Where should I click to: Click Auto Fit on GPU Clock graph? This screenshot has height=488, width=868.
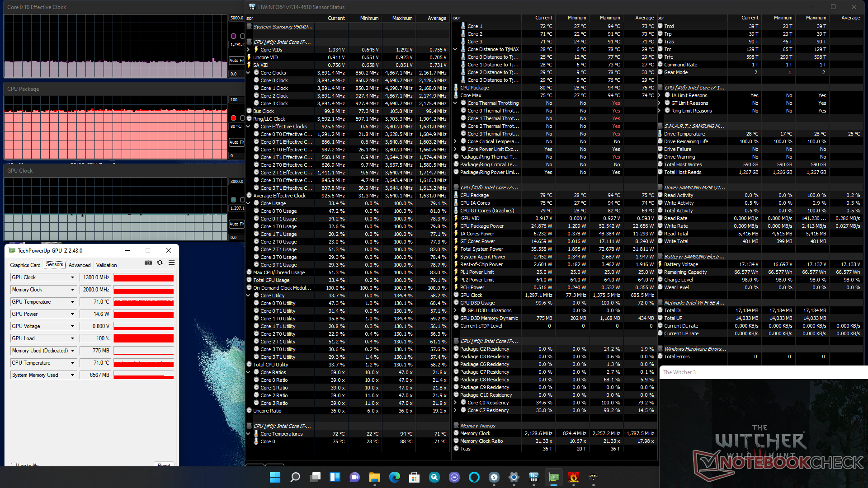pyautogui.click(x=236, y=224)
